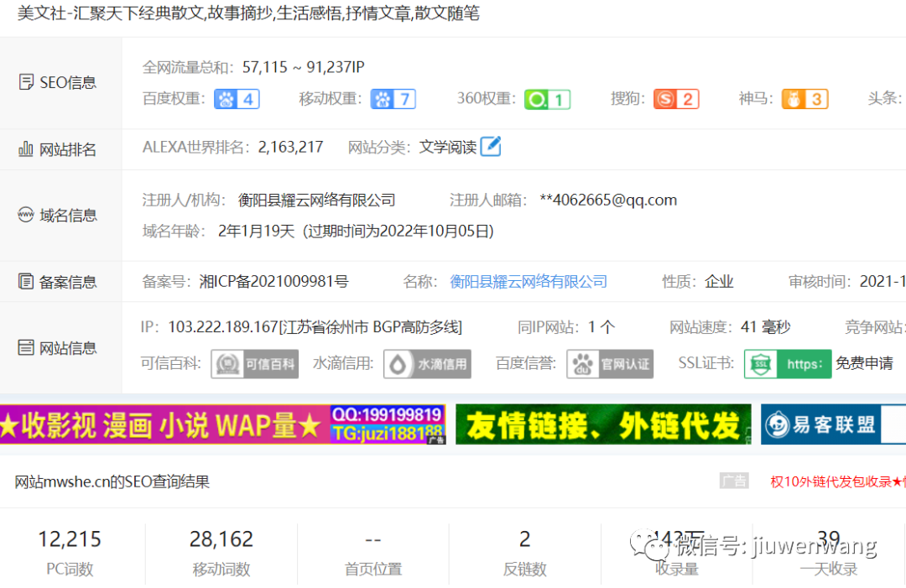This screenshot has height=588, width=906.
Task: Open the 域名信息 section icon
Action: [x=26, y=215]
